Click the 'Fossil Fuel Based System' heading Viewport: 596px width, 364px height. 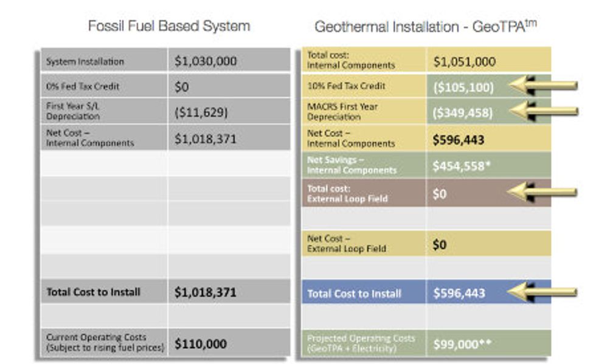coord(169,26)
